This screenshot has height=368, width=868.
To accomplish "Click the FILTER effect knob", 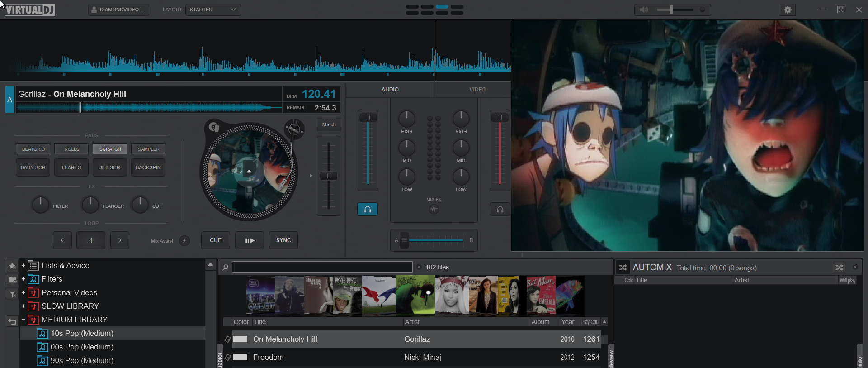I will tap(40, 205).
